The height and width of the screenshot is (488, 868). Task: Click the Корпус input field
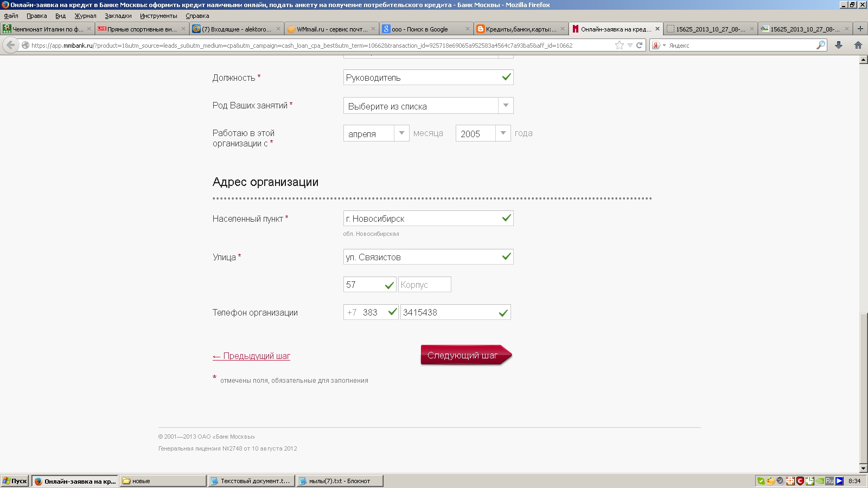425,285
